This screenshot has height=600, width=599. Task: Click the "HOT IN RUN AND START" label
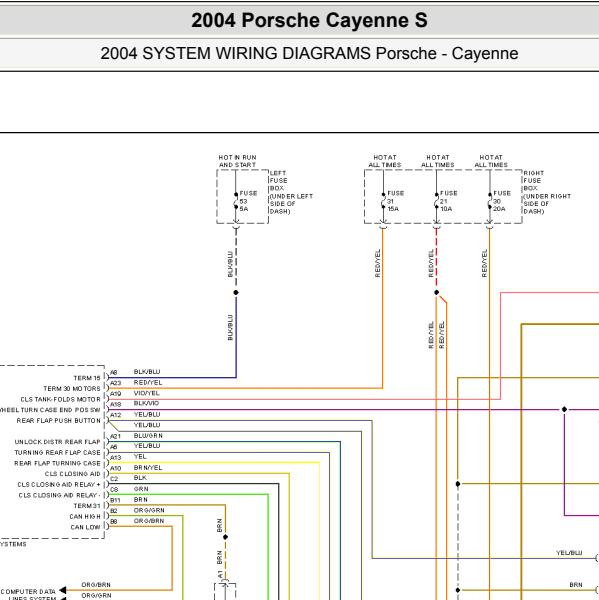coord(237,161)
